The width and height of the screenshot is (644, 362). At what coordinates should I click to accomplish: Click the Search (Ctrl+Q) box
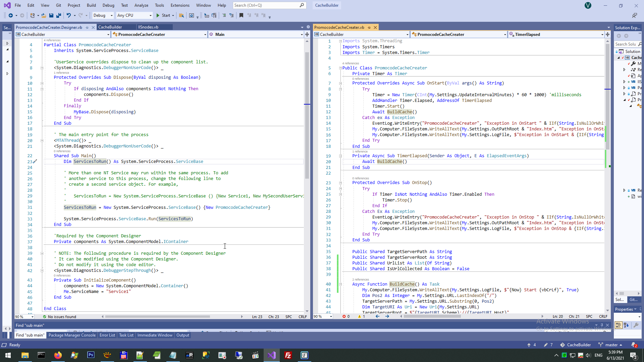pos(266,5)
